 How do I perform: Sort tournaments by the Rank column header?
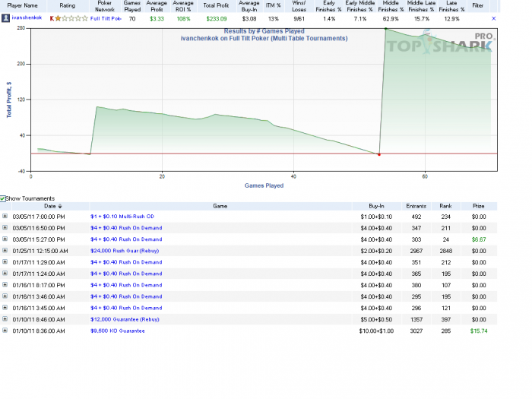pyautogui.click(x=445, y=206)
